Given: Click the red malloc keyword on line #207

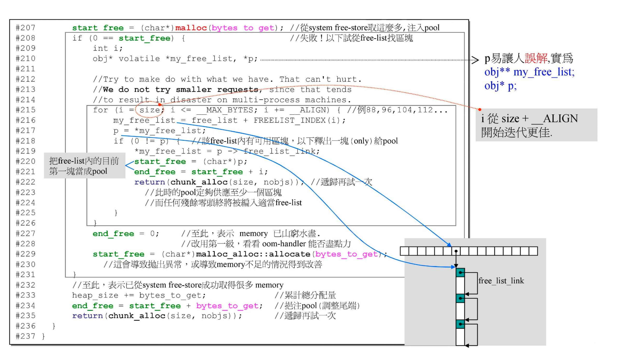Looking at the screenshot, I should pos(191,28).
